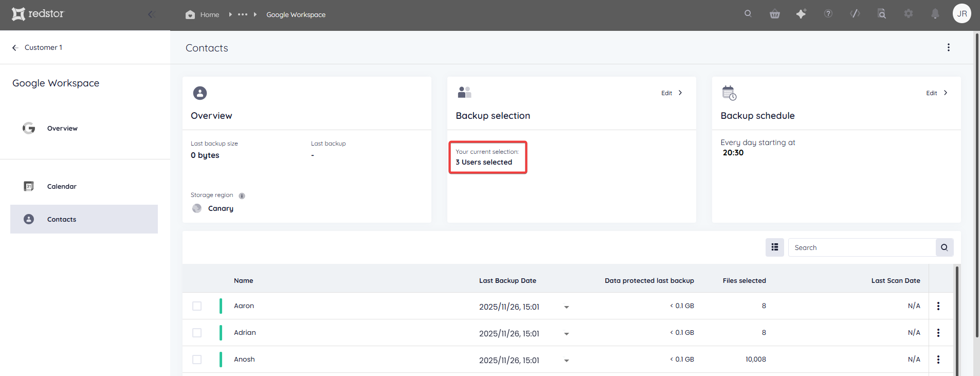This screenshot has width=980, height=376.
Task: Open the search magnifier in the top bar
Action: 748,14
